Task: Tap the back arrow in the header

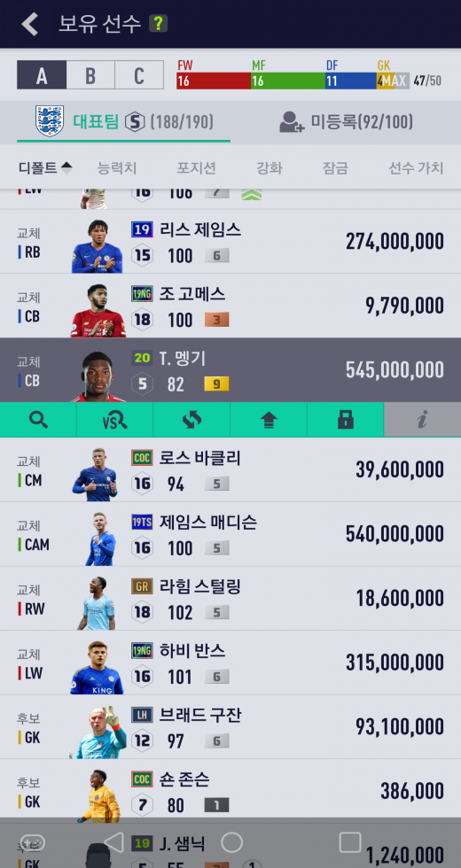Action: click(x=30, y=24)
